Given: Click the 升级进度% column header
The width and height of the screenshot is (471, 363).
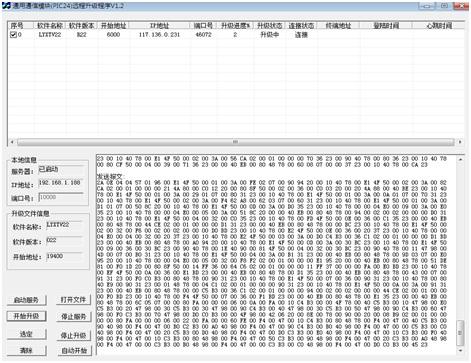Looking at the screenshot, I should click(235, 26).
